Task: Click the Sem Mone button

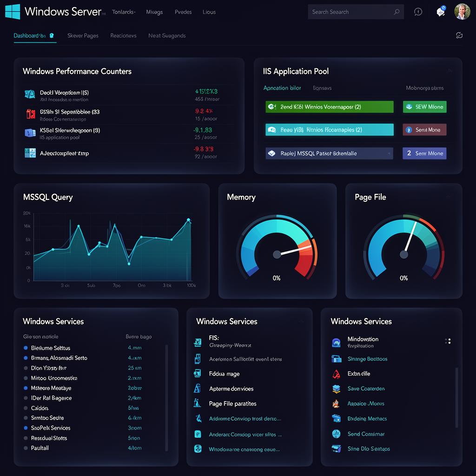Action: (424, 130)
